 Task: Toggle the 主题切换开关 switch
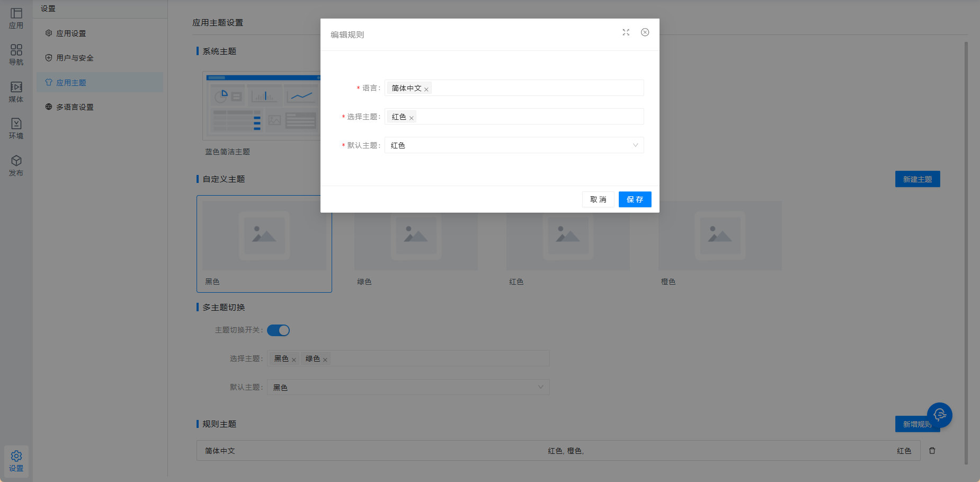(278, 330)
